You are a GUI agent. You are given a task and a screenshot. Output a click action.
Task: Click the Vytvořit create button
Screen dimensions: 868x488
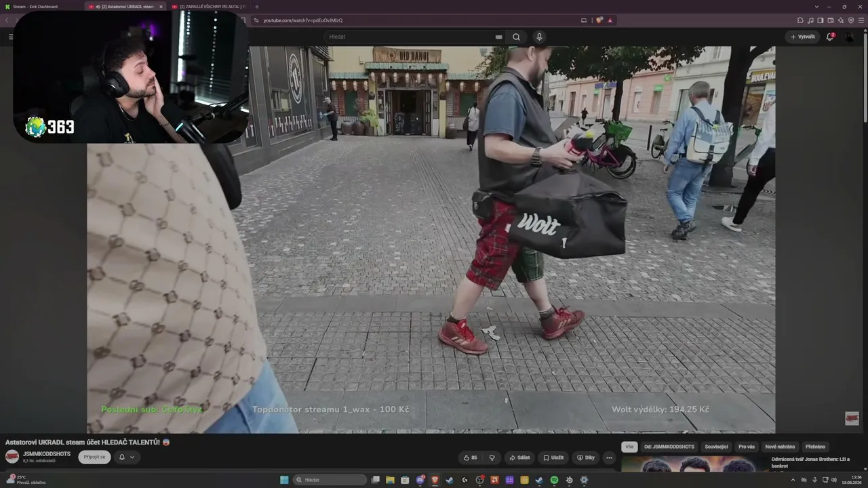[803, 37]
